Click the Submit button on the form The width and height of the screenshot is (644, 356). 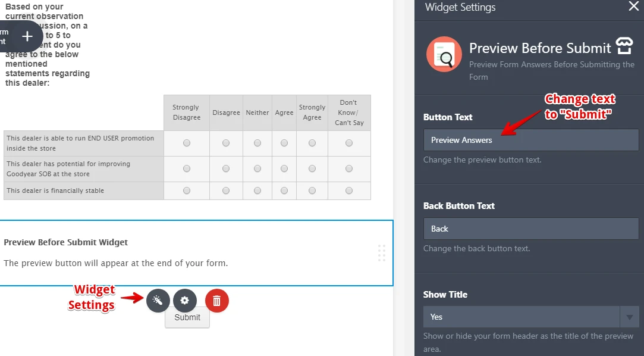pos(187,318)
